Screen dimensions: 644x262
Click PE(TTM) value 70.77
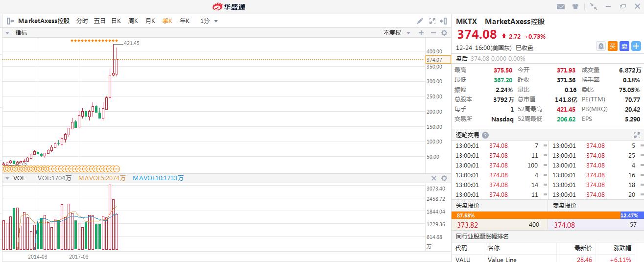point(632,99)
